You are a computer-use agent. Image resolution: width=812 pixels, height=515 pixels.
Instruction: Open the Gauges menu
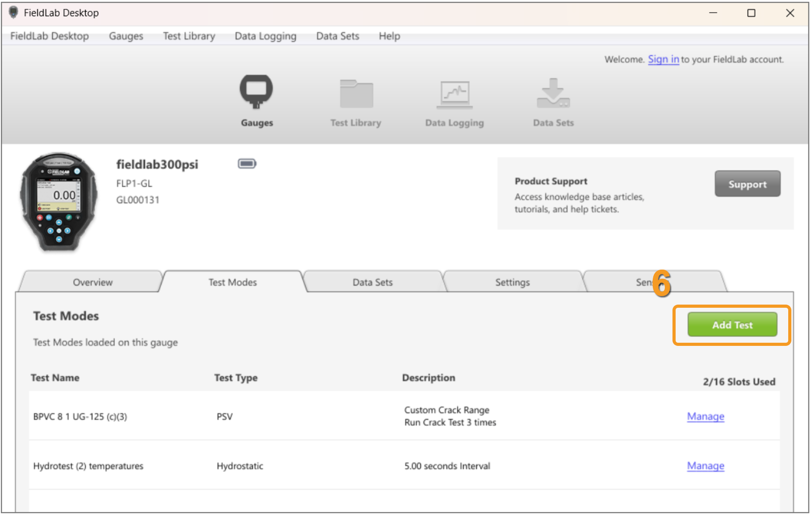click(126, 36)
